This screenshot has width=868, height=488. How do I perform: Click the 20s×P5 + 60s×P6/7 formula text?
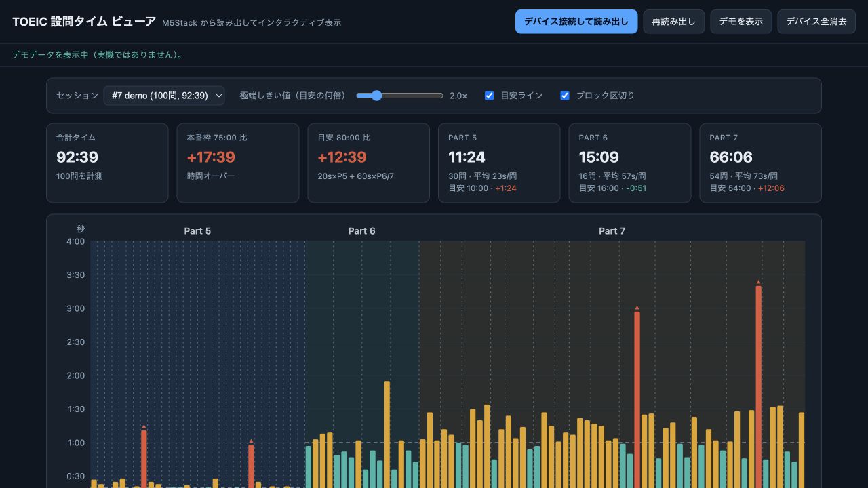point(356,176)
